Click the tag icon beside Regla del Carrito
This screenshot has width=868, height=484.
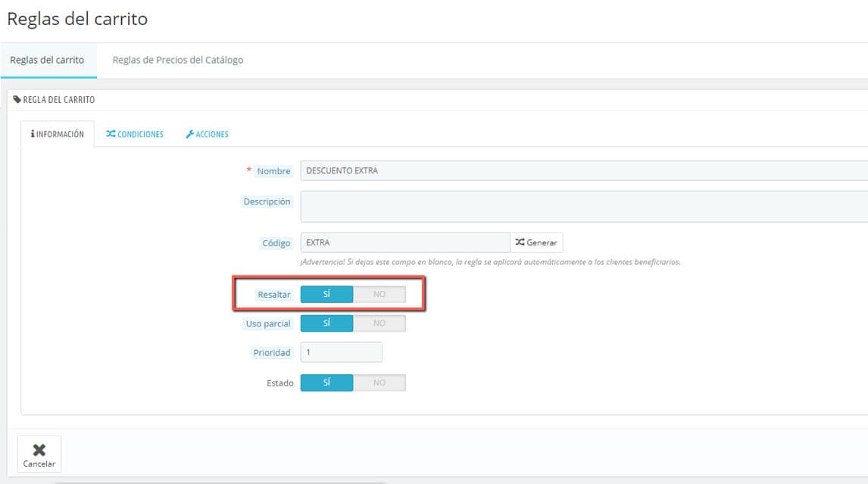click(x=17, y=99)
